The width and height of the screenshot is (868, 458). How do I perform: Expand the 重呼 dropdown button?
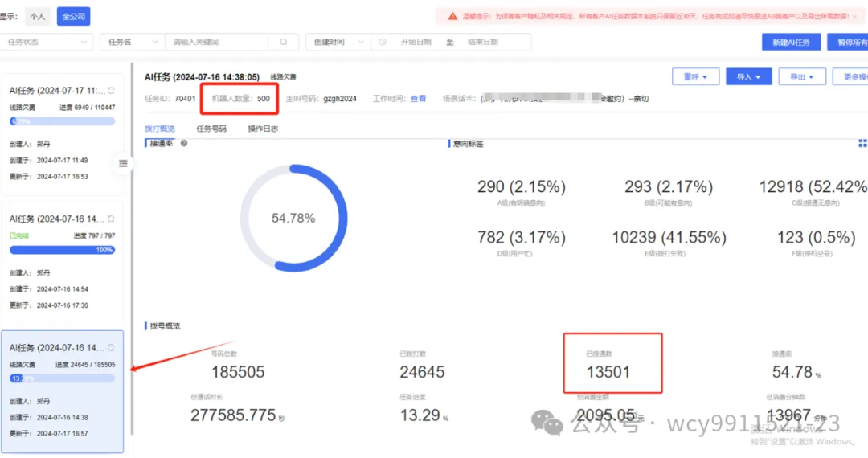pyautogui.click(x=695, y=77)
